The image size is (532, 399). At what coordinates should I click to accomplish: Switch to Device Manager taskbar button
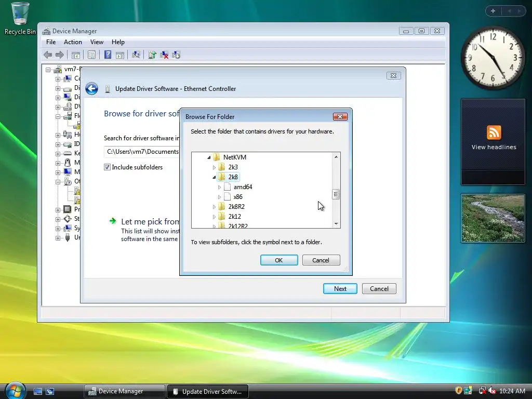[125, 391]
